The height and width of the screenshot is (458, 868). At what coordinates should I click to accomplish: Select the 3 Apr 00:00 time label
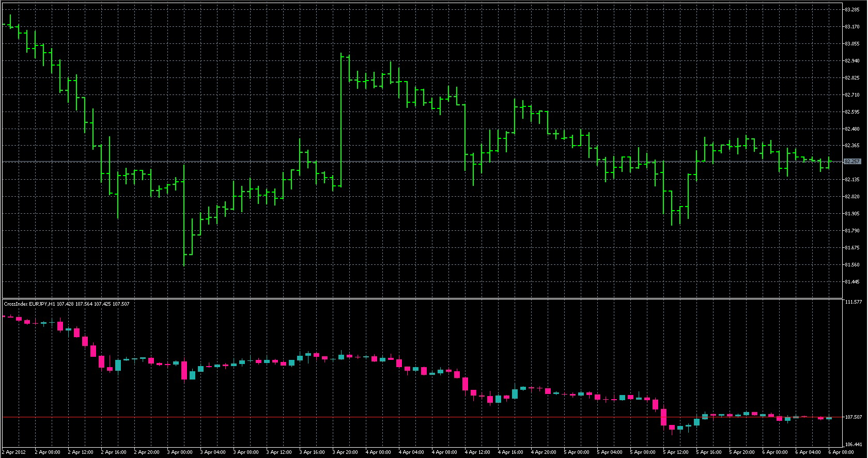[x=180, y=452]
